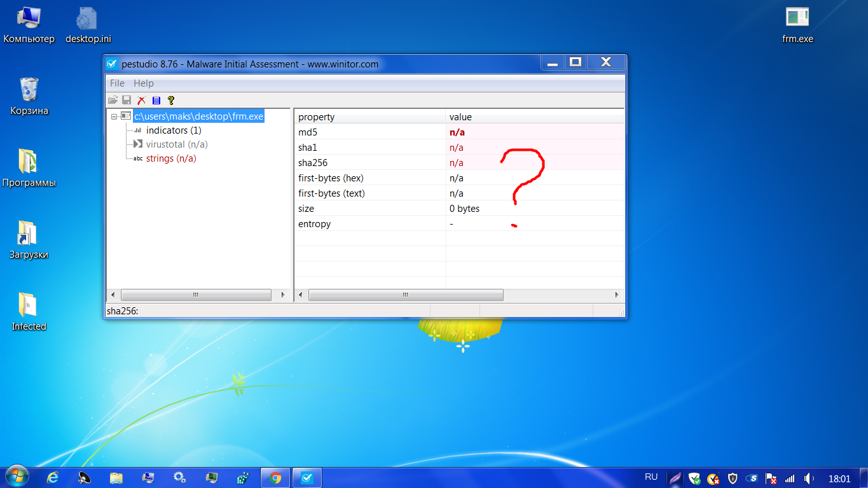868x488 pixels.
Task: Select the size property row
Action: [459, 209]
